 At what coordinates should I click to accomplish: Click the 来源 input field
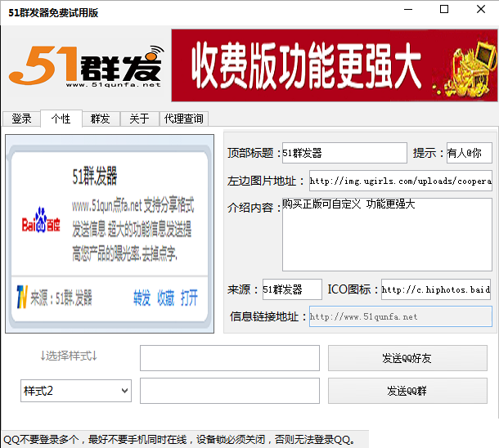click(292, 289)
